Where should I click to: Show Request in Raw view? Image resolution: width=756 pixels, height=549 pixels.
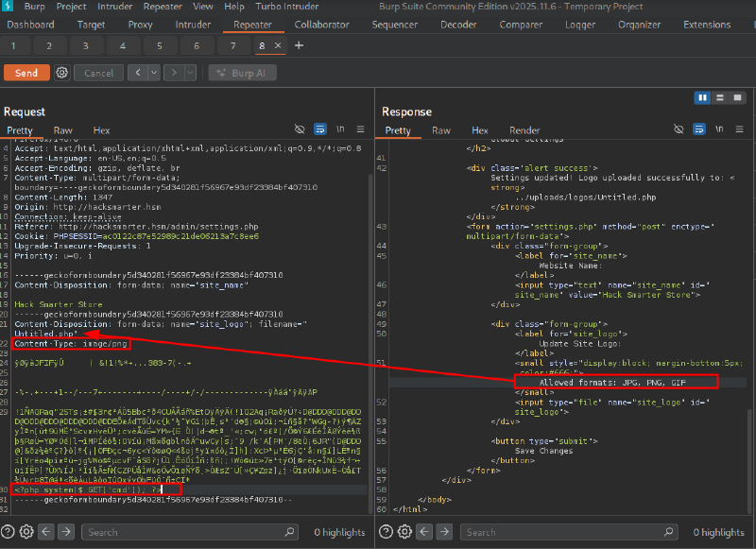pyautogui.click(x=63, y=130)
